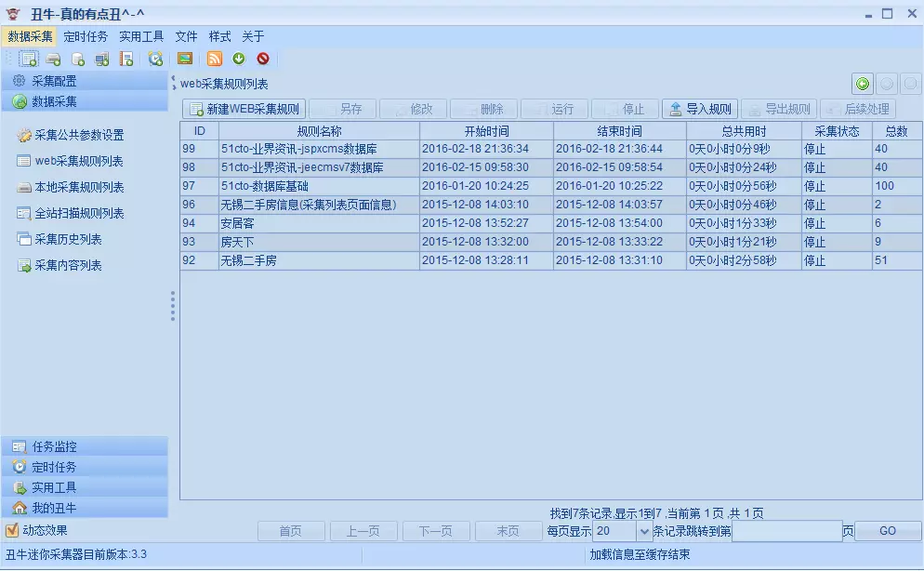Click the window icon beside 采集历史列表
Viewport: 924px width, 571px height.
(23, 239)
